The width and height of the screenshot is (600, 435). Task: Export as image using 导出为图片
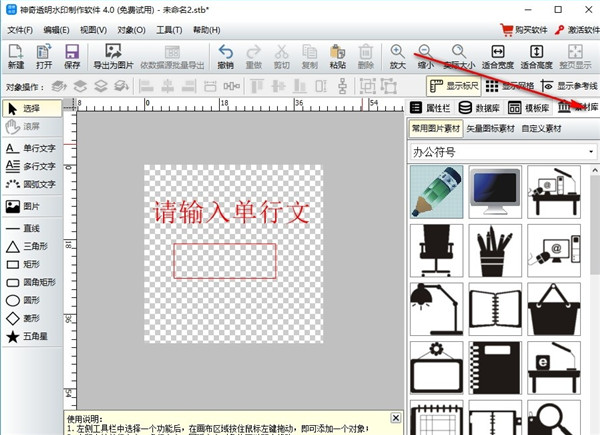pyautogui.click(x=113, y=56)
